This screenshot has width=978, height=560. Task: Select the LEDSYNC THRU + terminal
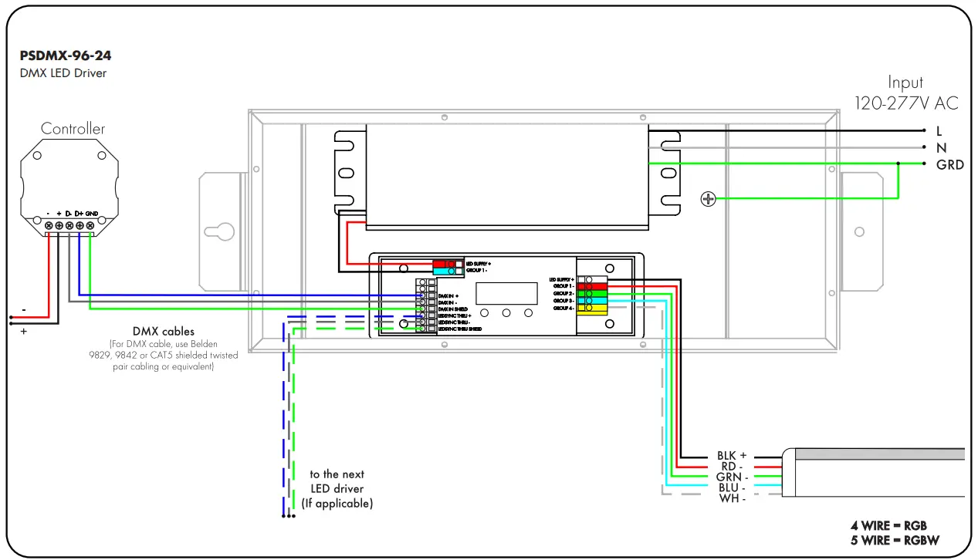click(x=423, y=316)
